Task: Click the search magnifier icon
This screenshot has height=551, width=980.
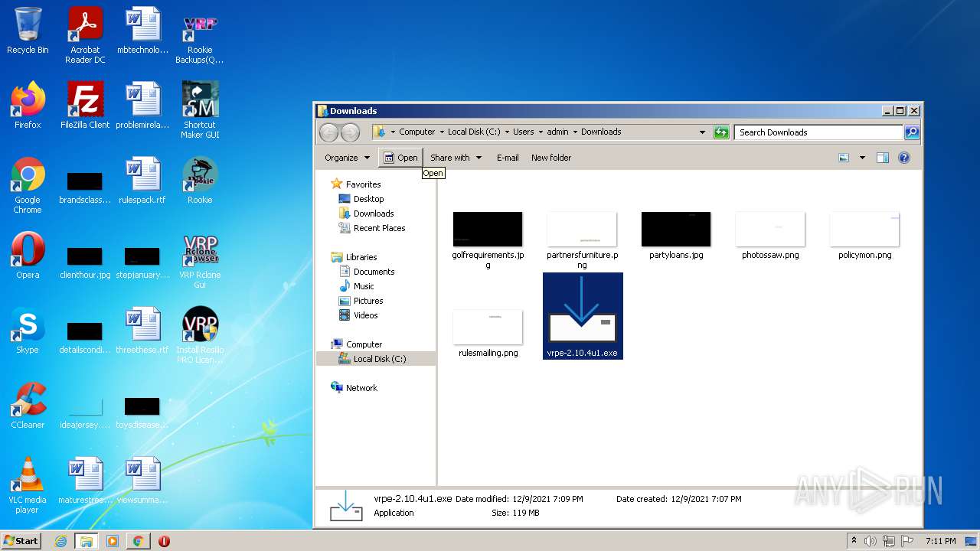Action: click(911, 132)
